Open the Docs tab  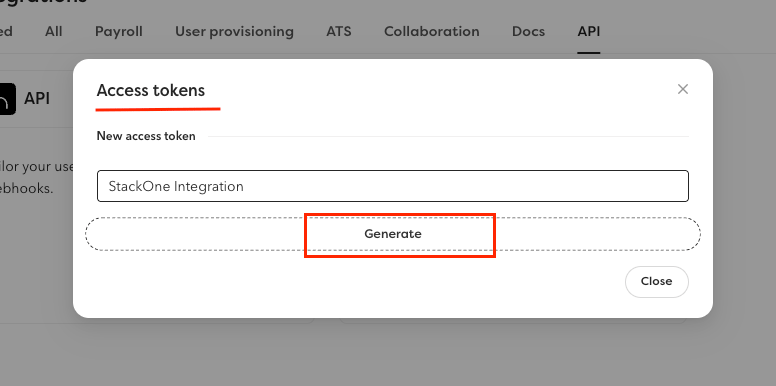pos(528,32)
